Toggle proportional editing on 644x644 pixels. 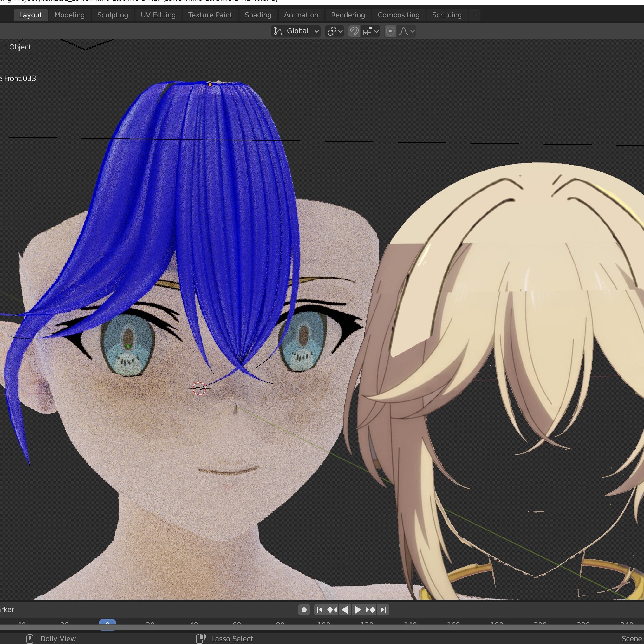[x=390, y=31]
